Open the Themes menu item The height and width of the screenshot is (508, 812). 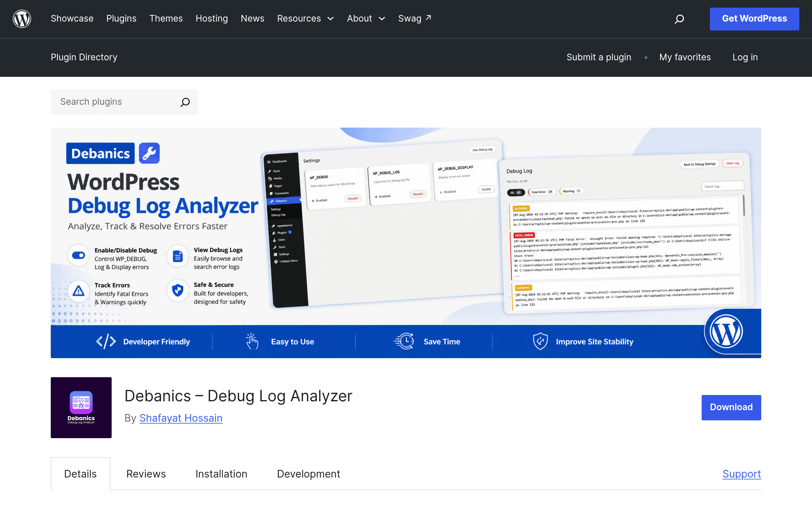(166, 19)
